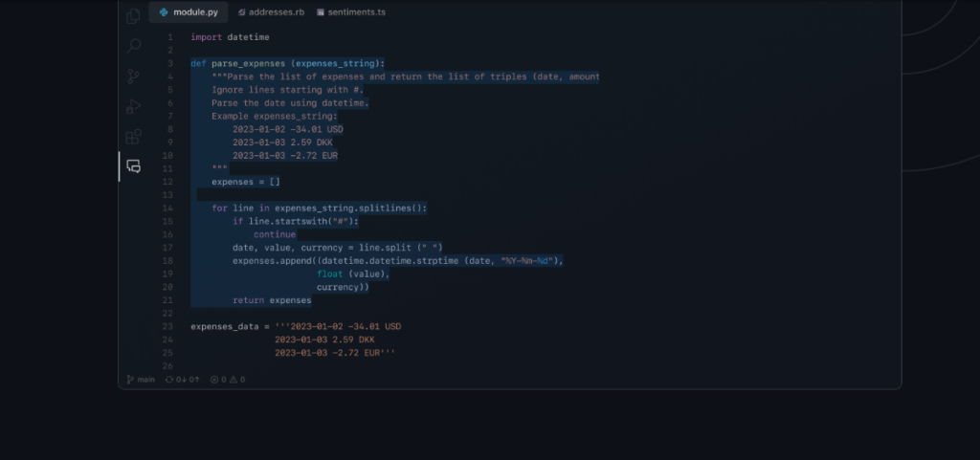Click the 'expenses = []' line

pyautogui.click(x=246, y=182)
